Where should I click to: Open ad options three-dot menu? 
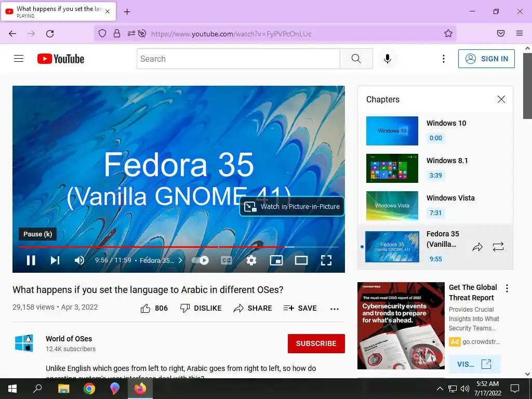pyautogui.click(x=507, y=288)
